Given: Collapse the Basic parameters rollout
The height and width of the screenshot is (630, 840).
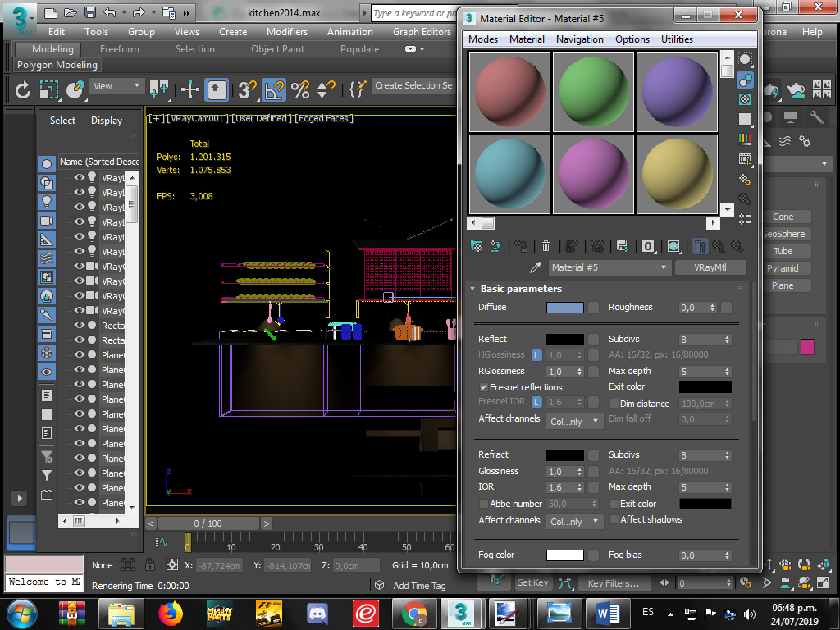Looking at the screenshot, I should tap(521, 289).
